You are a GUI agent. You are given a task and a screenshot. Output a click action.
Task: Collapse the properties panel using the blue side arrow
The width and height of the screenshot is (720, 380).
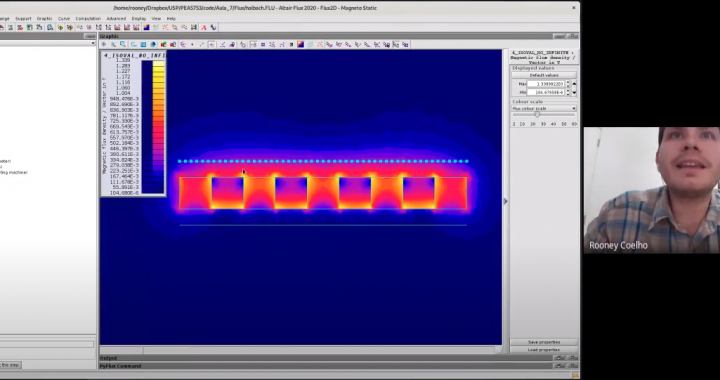point(506,201)
